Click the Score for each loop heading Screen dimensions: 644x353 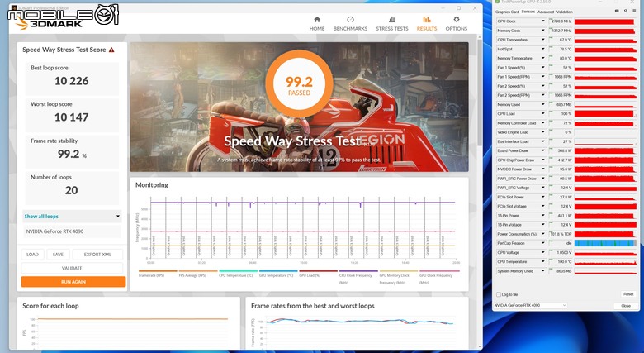(50, 306)
